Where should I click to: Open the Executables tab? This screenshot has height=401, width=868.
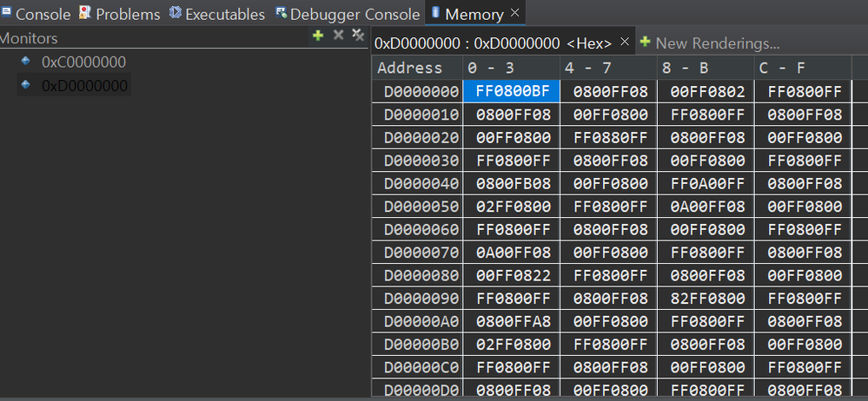pyautogui.click(x=217, y=14)
